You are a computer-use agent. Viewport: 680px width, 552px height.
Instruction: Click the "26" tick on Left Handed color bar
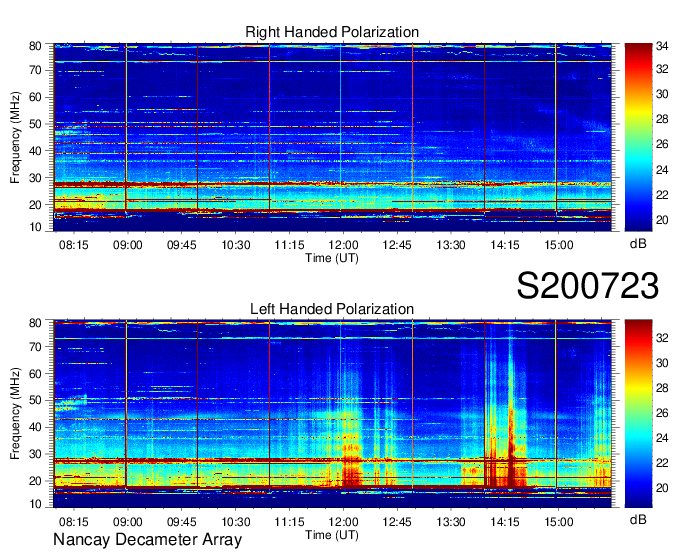(662, 413)
